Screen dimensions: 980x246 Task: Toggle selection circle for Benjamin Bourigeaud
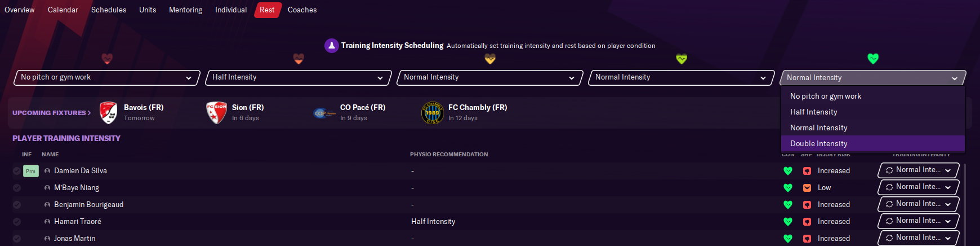(17, 205)
